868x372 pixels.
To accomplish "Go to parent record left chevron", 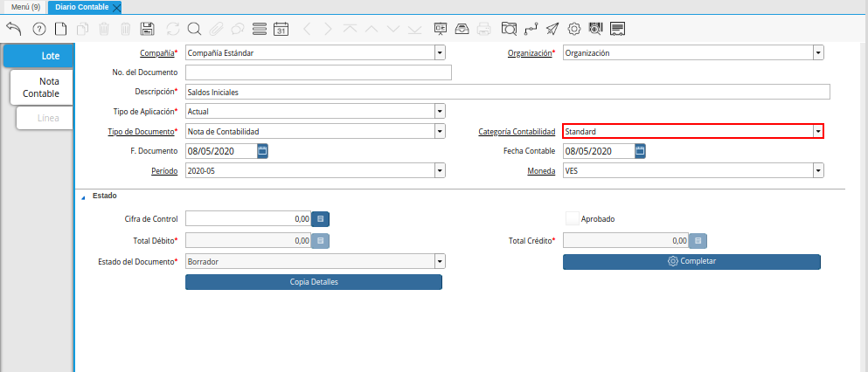I will (x=307, y=29).
